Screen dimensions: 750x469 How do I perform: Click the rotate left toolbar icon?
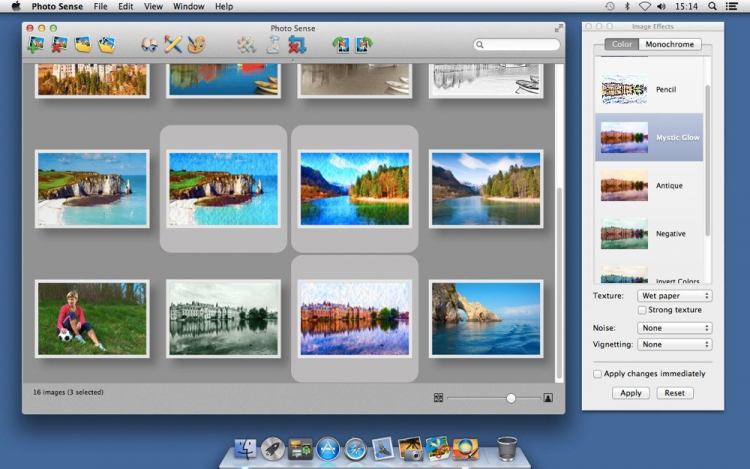pos(341,44)
